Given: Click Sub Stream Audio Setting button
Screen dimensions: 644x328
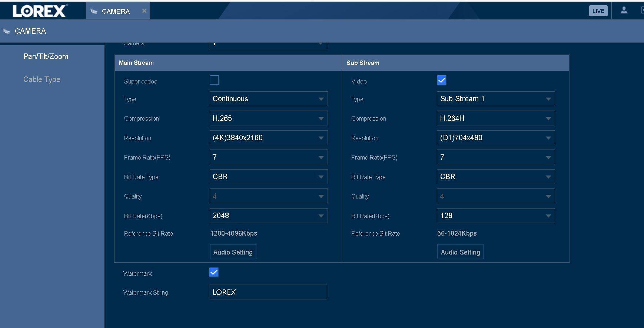Looking at the screenshot, I should tap(460, 252).
